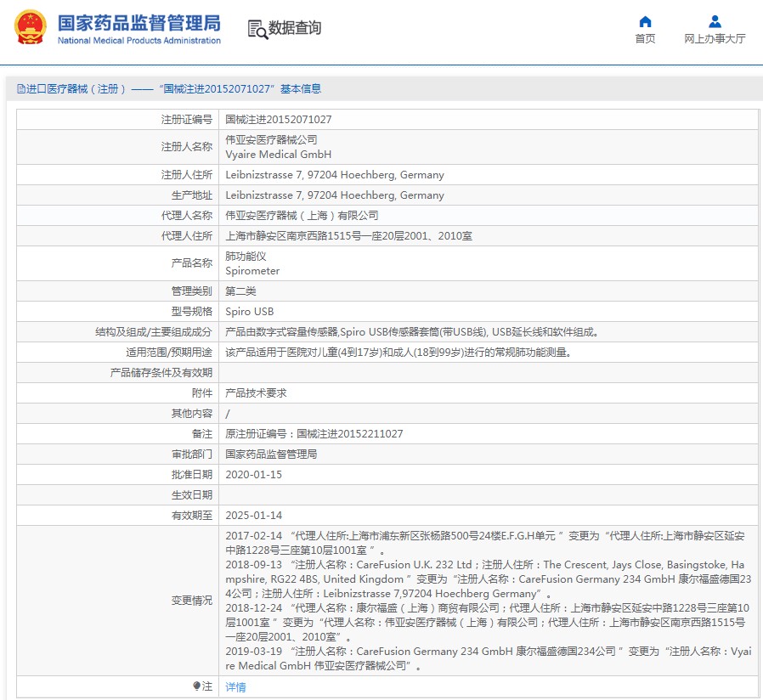Click the 产品储存条件及有效期 row label
Image resolution: width=763 pixels, height=700 pixels.
161,373
